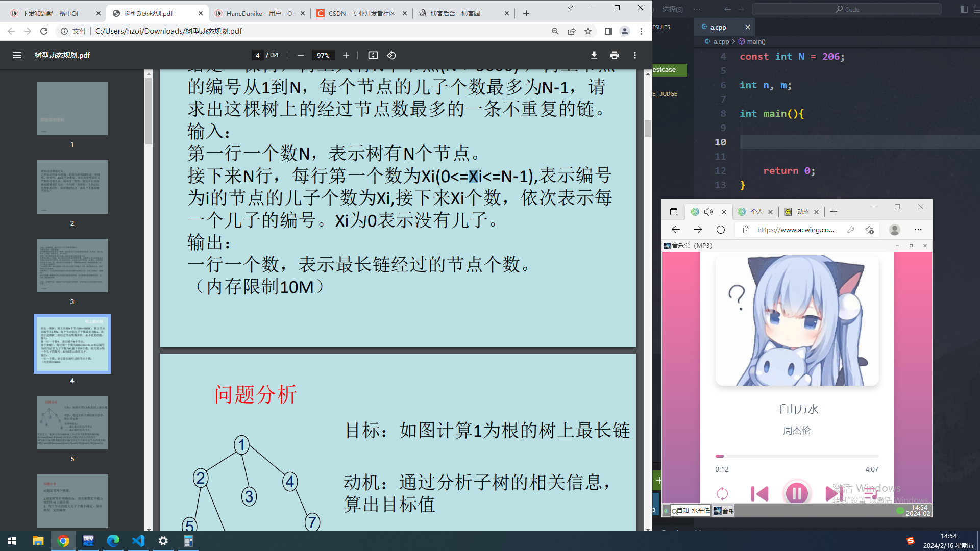Download the PDF file
980x551 pixels.
point(594,55)
